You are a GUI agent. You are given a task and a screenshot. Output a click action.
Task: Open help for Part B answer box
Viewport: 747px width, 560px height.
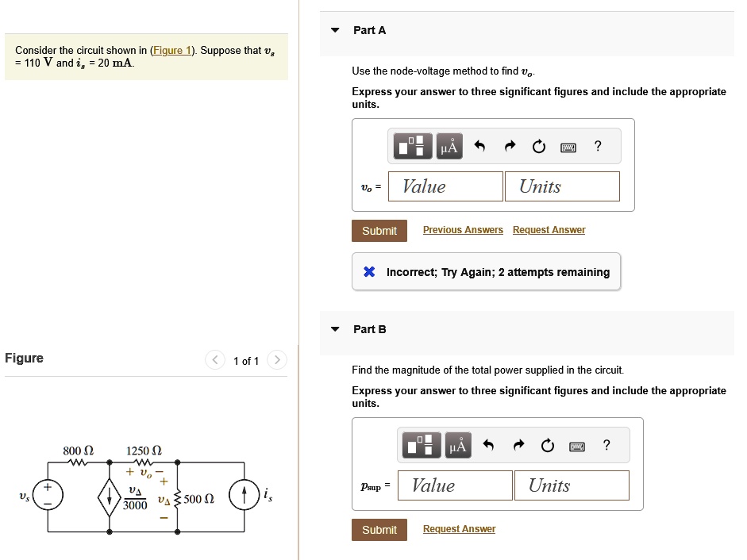(606, 445)
